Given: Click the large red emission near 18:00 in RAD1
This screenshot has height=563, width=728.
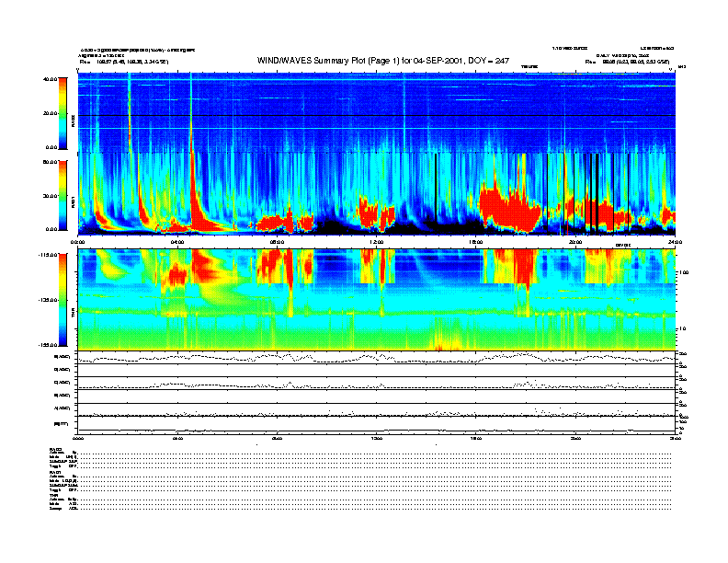Looking at the screenshot, I should (510, 207).
